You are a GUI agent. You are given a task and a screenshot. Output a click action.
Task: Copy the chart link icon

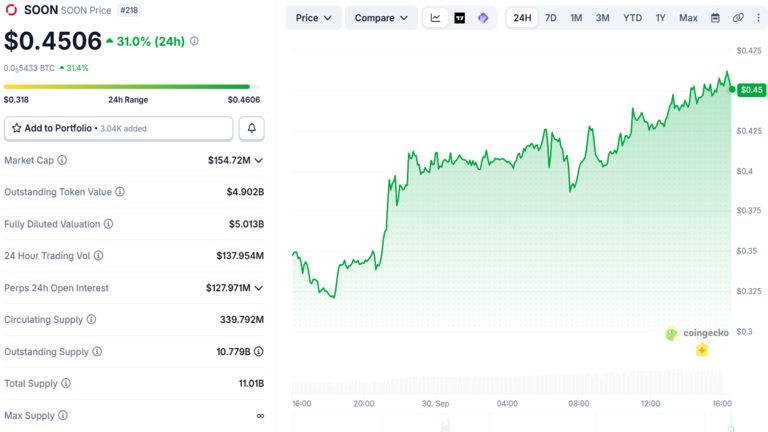738,18
